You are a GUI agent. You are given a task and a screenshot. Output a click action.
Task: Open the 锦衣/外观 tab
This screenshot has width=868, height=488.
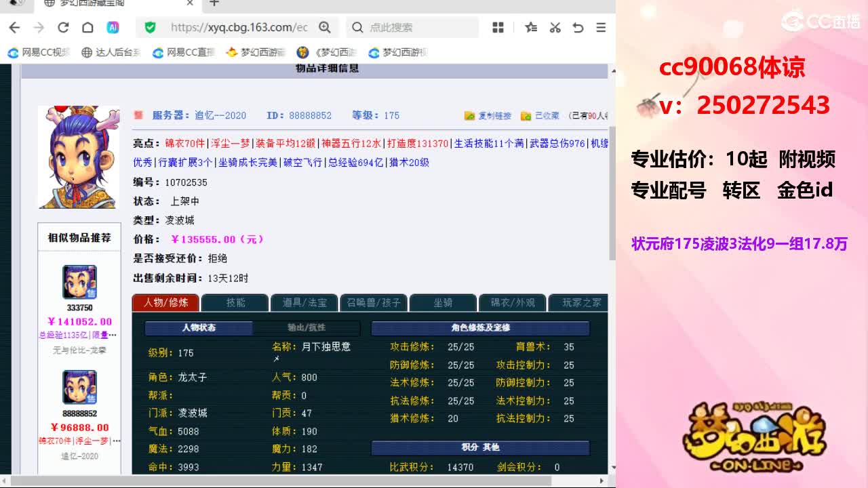click(512, 302)
